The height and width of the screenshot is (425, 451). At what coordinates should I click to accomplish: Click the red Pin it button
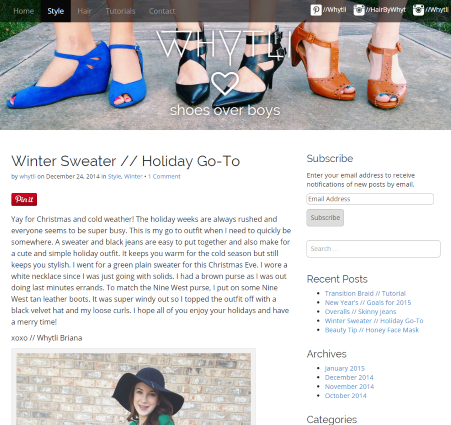[x=24, y=199]
